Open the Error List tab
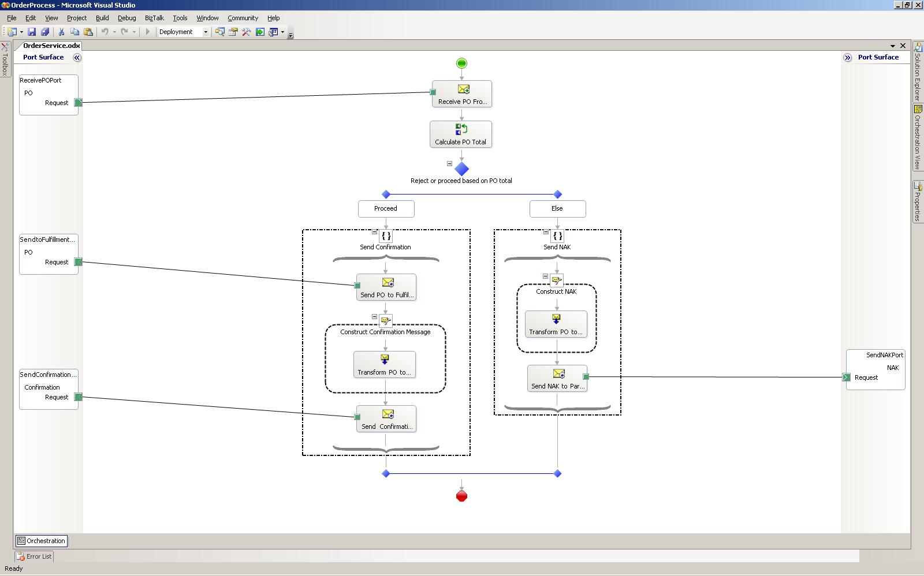Viewport: 924px width, 576px height. pos(34,556)
